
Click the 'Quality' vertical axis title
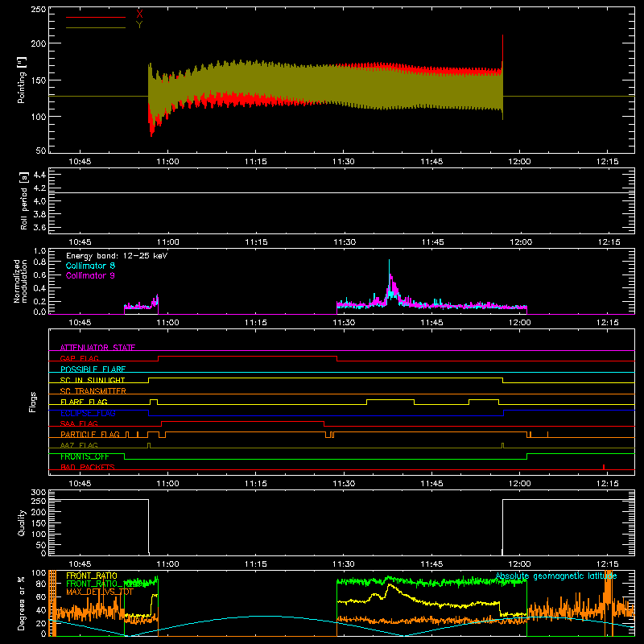pyautogui.click(x=22, y=523)
